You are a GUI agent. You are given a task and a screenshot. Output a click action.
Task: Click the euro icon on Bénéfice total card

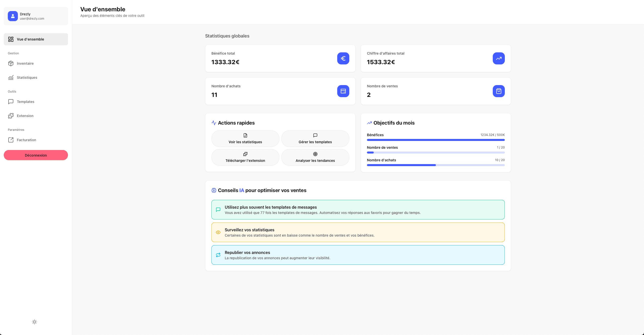(343, 58)
